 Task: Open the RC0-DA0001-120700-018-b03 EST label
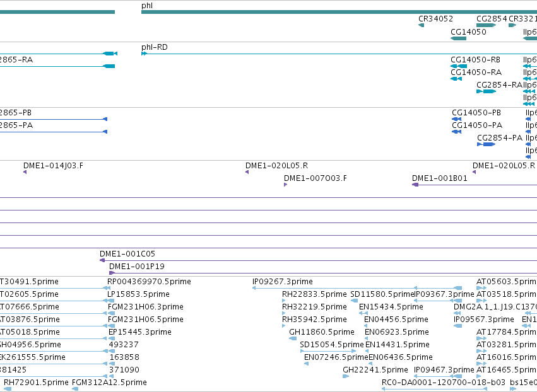[444, 383]
